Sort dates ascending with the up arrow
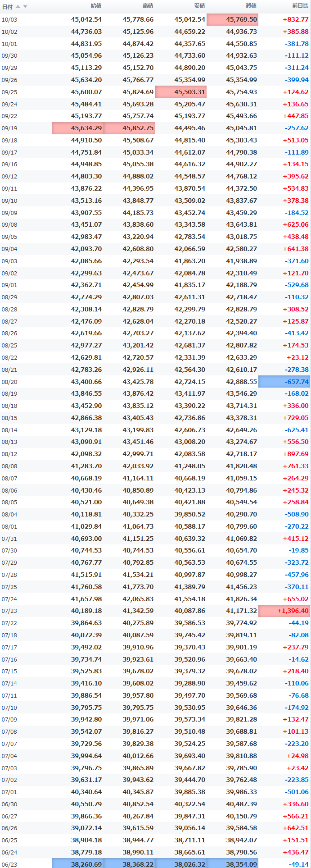311x868 pixels. point(18,6)
